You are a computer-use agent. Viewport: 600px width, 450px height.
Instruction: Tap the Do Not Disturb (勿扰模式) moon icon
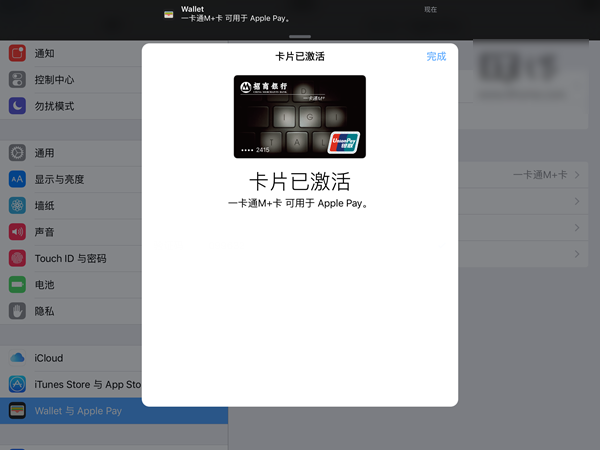(x=17, y=106)
